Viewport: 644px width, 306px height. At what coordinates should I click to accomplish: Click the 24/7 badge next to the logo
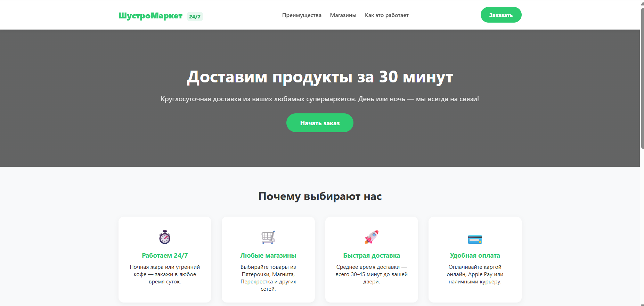click(195, 17)
